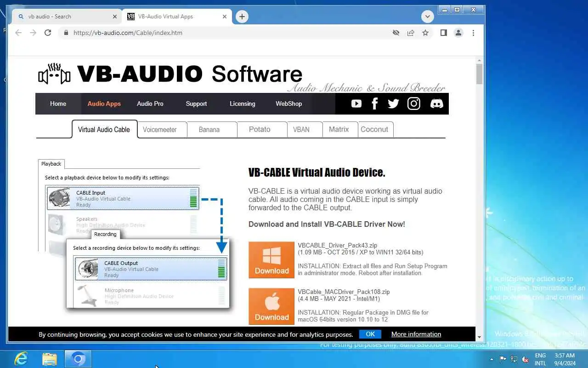Select the VB-Audio Virtual Apps tab

[x=177, y=17]
